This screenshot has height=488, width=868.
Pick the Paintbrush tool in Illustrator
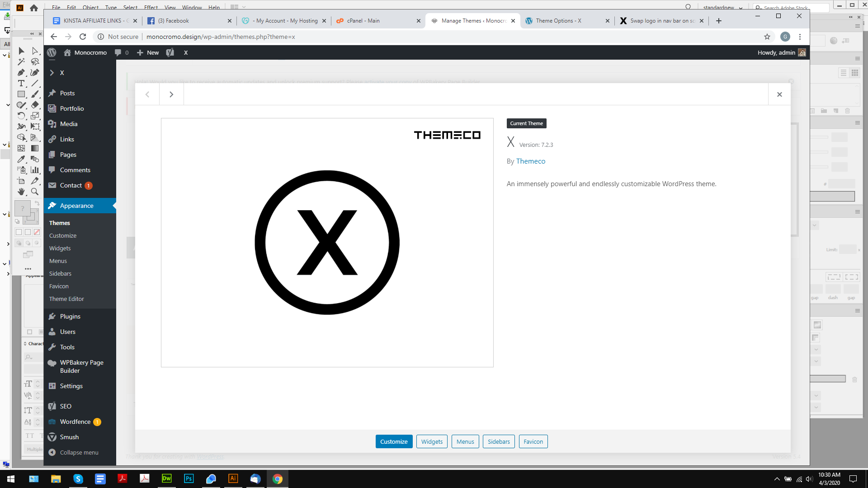pos(35,94)
